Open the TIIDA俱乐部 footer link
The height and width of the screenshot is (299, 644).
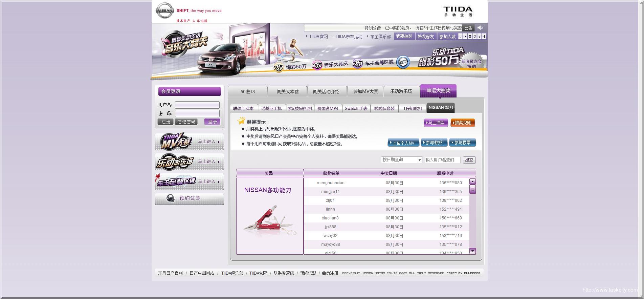[x=232, y=273]
